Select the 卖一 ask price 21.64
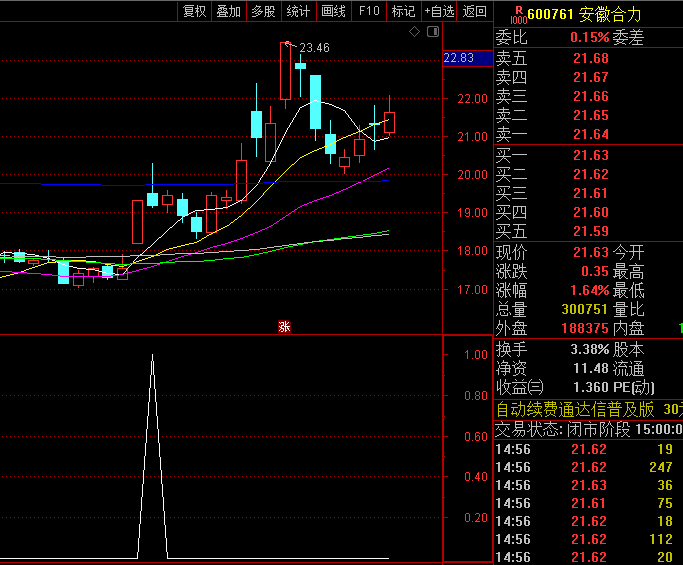 (x=590, y=135)
